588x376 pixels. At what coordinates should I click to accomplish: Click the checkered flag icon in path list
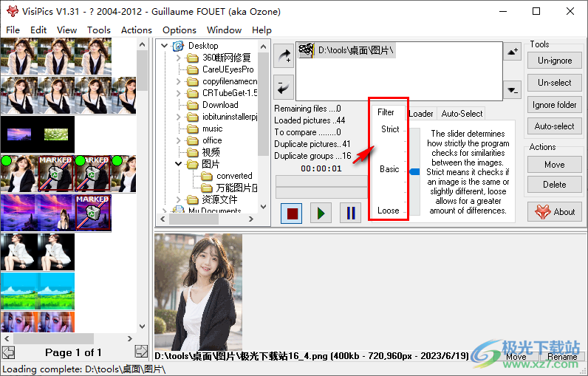coord(307,50)
